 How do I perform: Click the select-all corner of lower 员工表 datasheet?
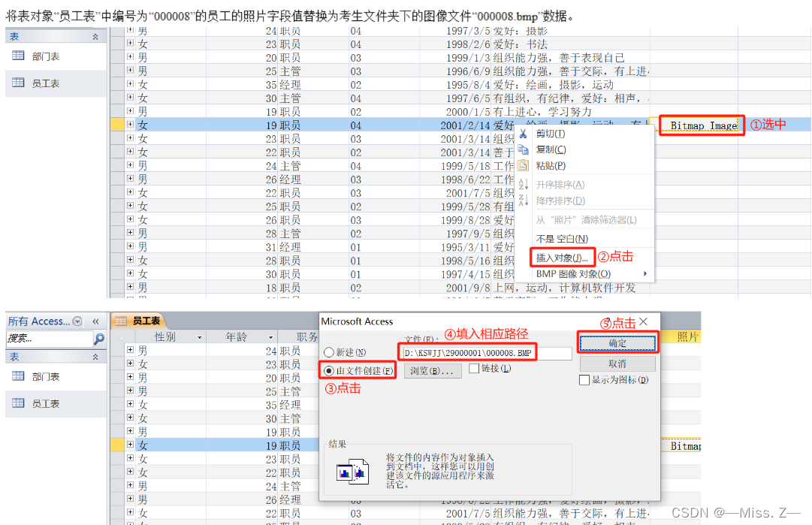point(117,337)
